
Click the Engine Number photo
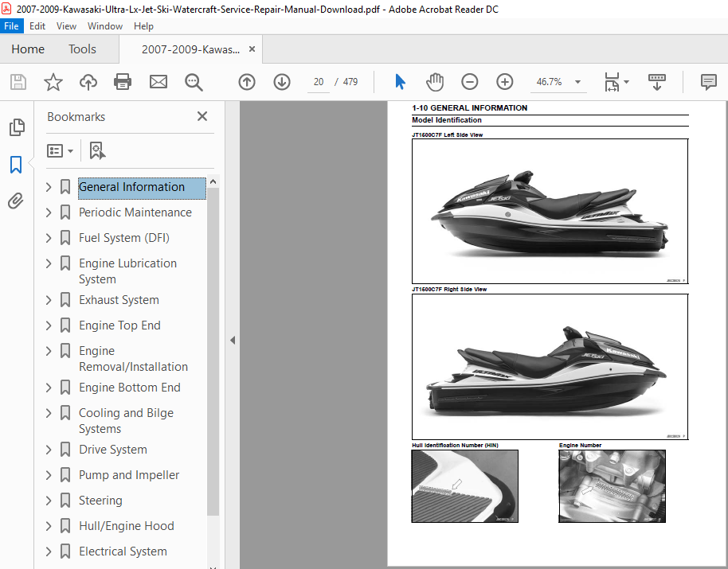[x=612, y=486]
